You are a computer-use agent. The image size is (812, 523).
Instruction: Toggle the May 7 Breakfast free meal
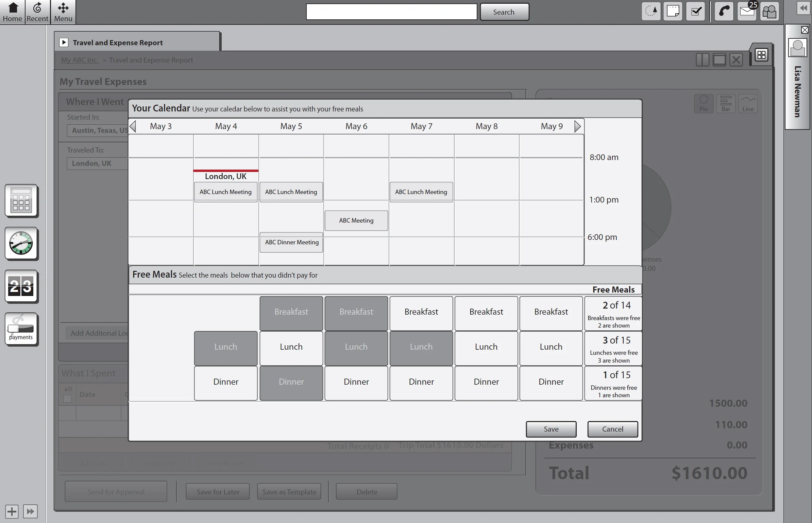[421, 312]
